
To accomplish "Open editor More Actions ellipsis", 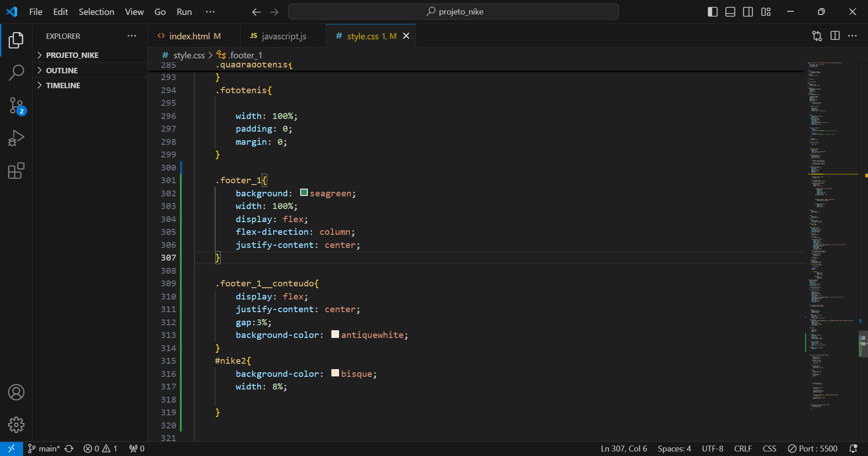I will click(852, 36).
